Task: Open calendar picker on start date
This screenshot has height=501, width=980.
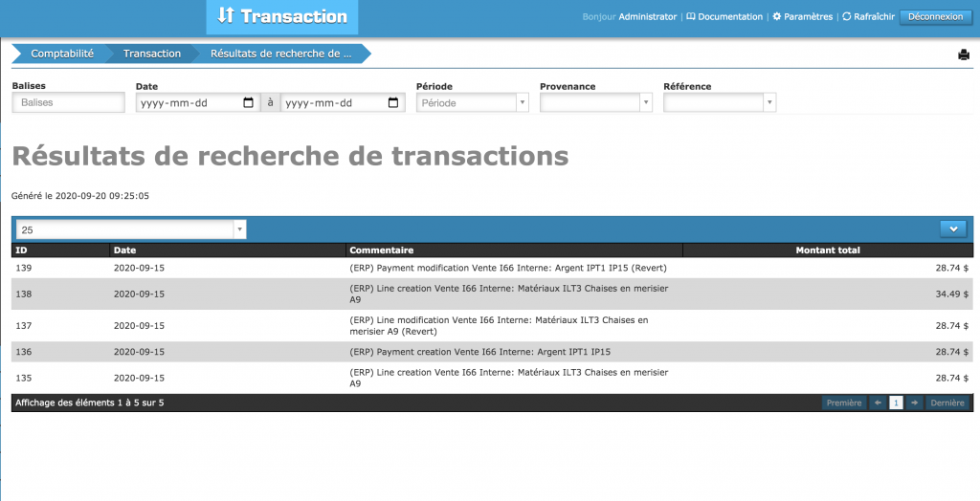Action: click(x=249, y=103)
